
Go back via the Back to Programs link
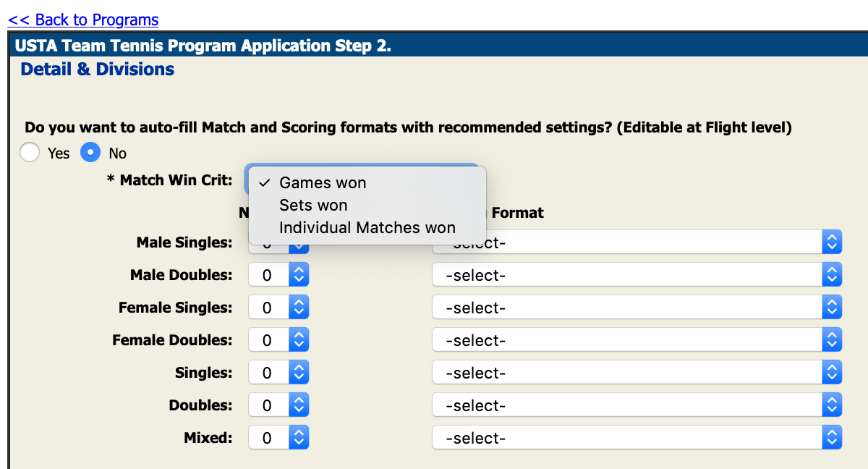[x=83, y=20]
